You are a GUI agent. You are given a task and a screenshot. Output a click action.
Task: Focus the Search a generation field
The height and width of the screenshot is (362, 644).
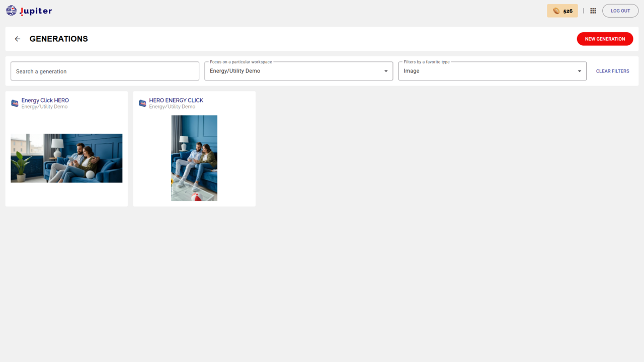pos(105,71)
